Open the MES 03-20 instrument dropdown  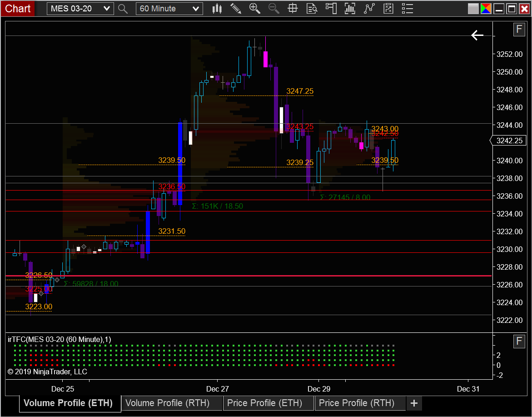tap(80, 9)
